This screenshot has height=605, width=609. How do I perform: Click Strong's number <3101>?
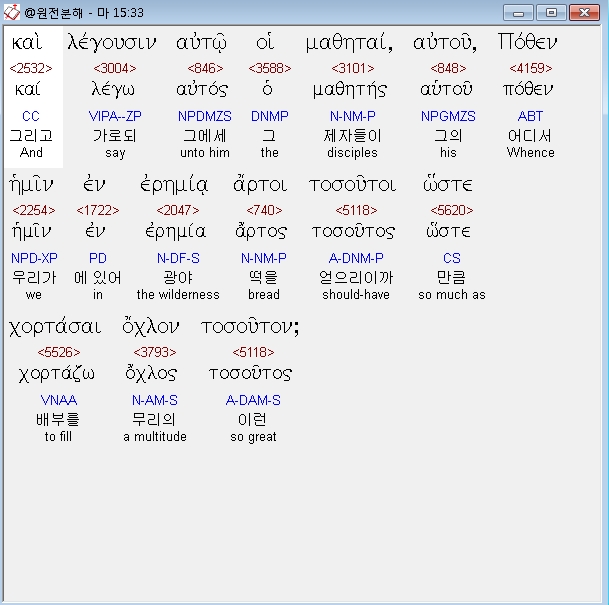pos(353,68)
